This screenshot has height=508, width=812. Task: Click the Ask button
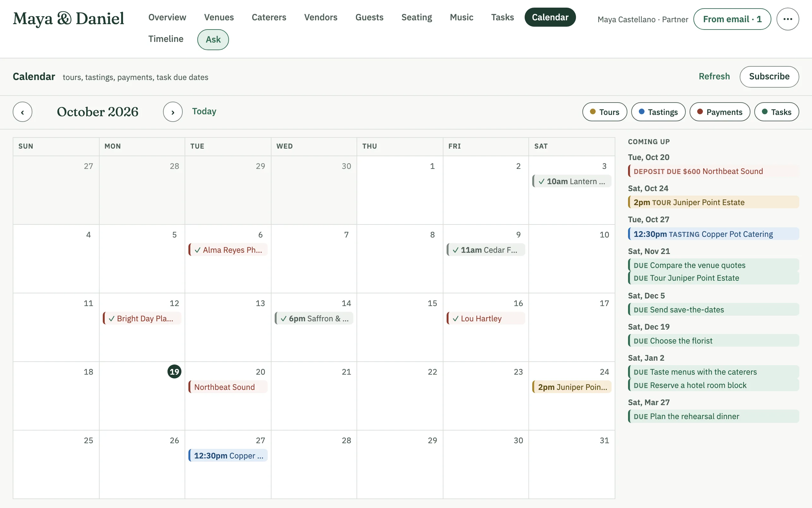pyautogui.click(x=213, y=40)
